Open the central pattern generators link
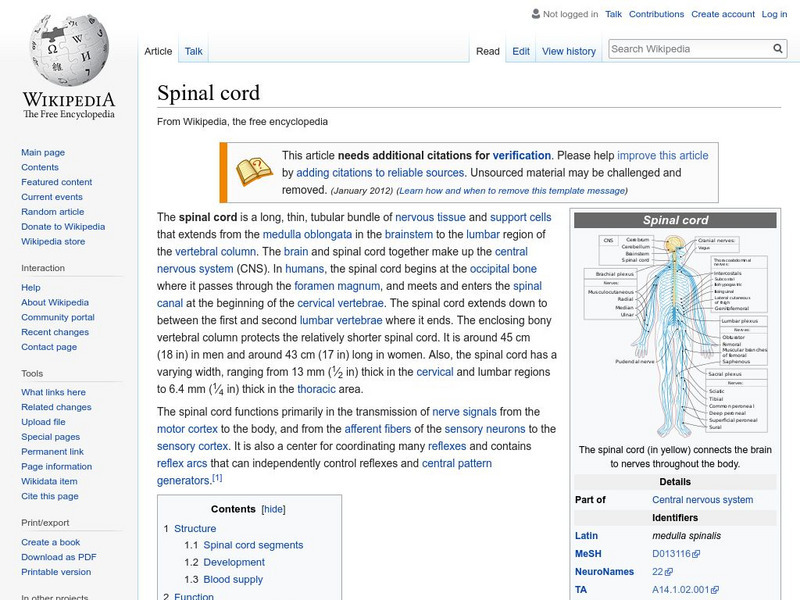Image resolution: width=800 pixels, height=600 pixels. [x=457, y=463]
